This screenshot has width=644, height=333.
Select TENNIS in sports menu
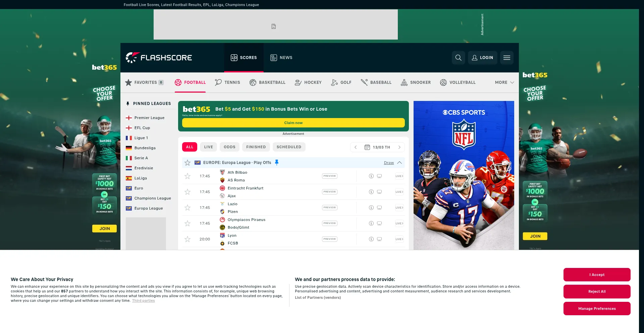coord(227,82)
